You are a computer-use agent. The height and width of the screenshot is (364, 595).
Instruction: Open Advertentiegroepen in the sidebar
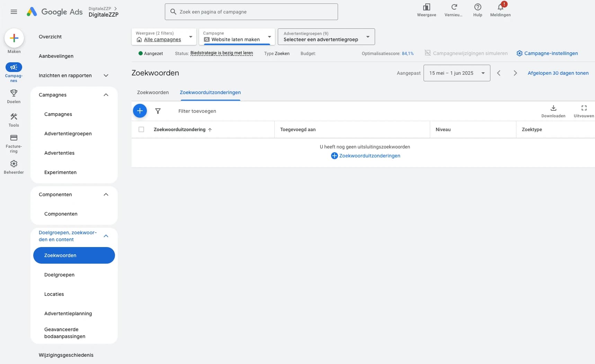(68, 134)
